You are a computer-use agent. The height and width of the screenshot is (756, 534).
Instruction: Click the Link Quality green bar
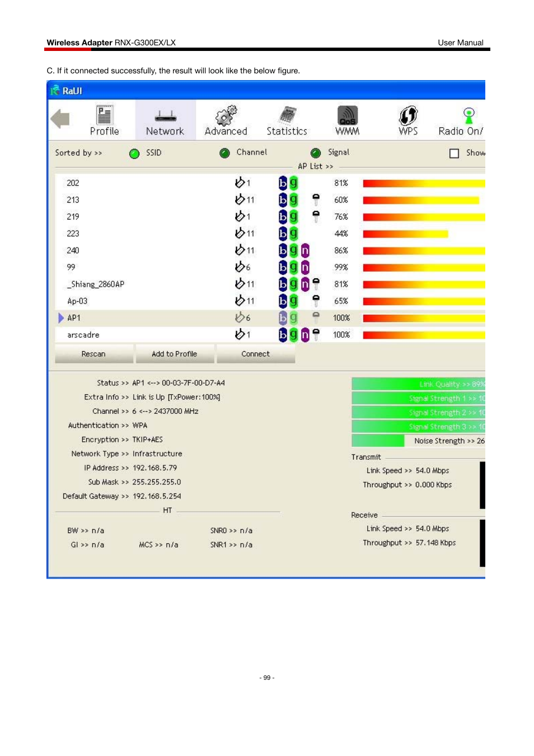pyautogui.click(x=418, y=384)
